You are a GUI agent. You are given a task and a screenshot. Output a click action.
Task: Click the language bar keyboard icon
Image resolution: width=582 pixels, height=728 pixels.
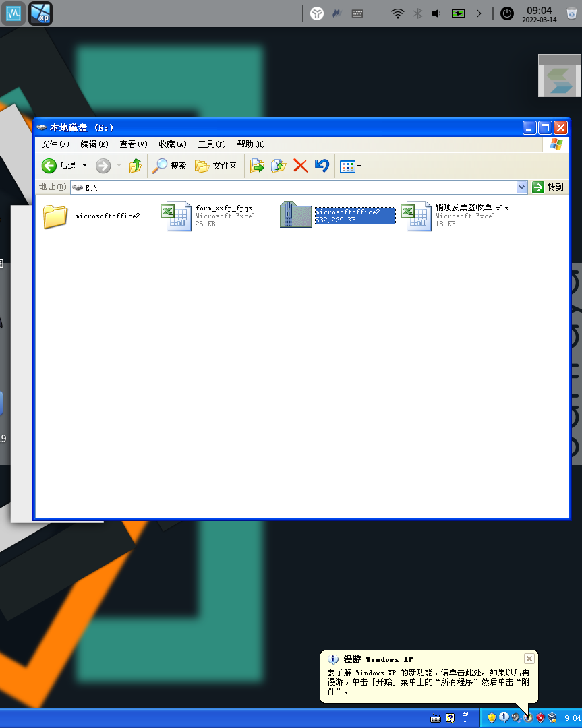coord(435,719)
